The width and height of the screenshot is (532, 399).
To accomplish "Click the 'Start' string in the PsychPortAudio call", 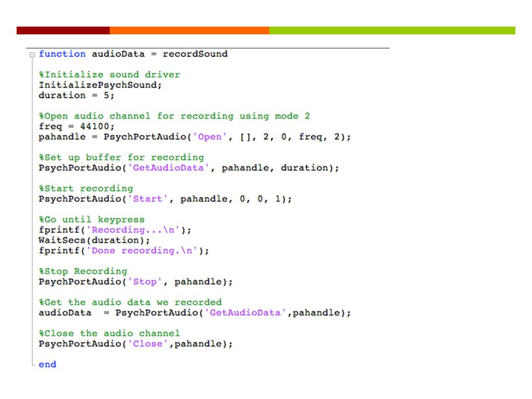I will (147, 199).
